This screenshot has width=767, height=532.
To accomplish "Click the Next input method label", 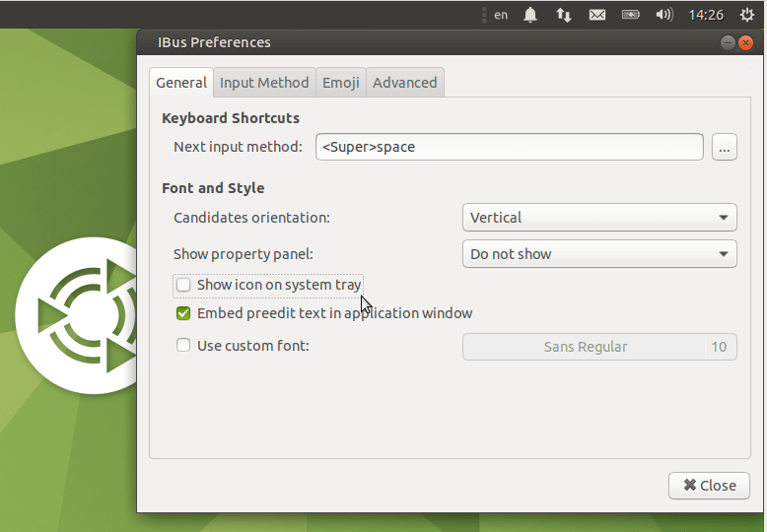I will click(238, 147).
